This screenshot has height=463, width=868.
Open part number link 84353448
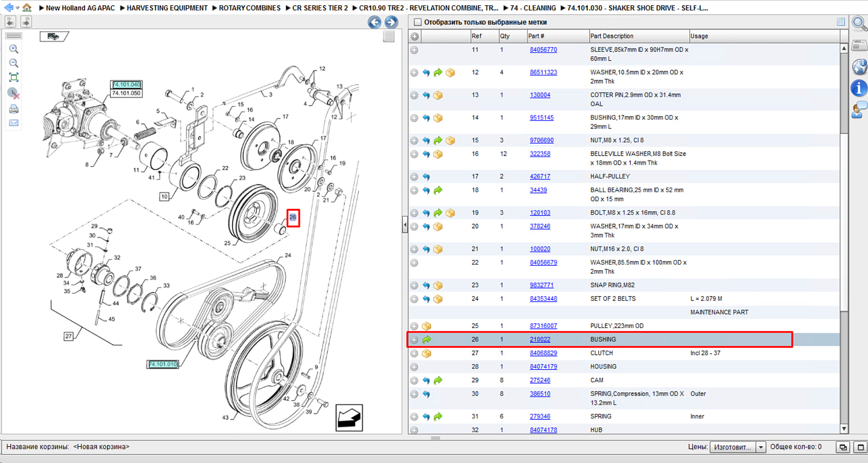point(543,299)
